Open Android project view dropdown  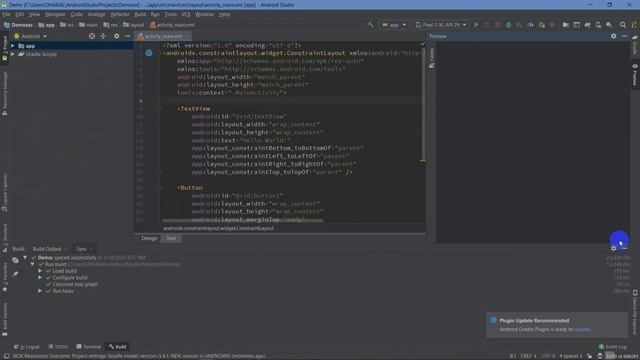pyautogui.click(x=31, y=36)
